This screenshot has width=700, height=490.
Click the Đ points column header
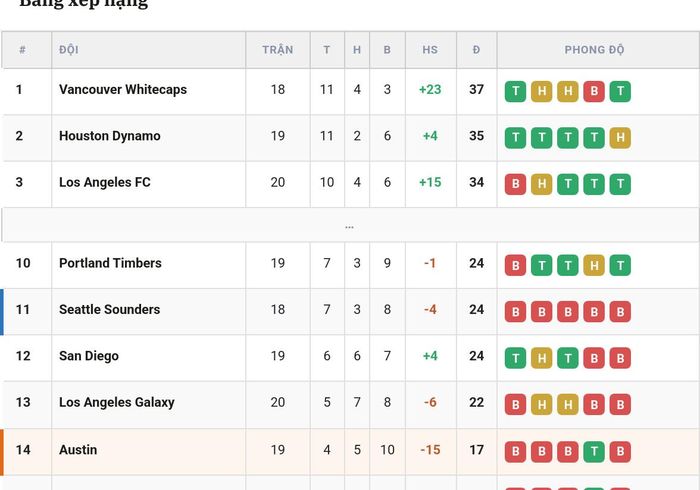point(476,50)
